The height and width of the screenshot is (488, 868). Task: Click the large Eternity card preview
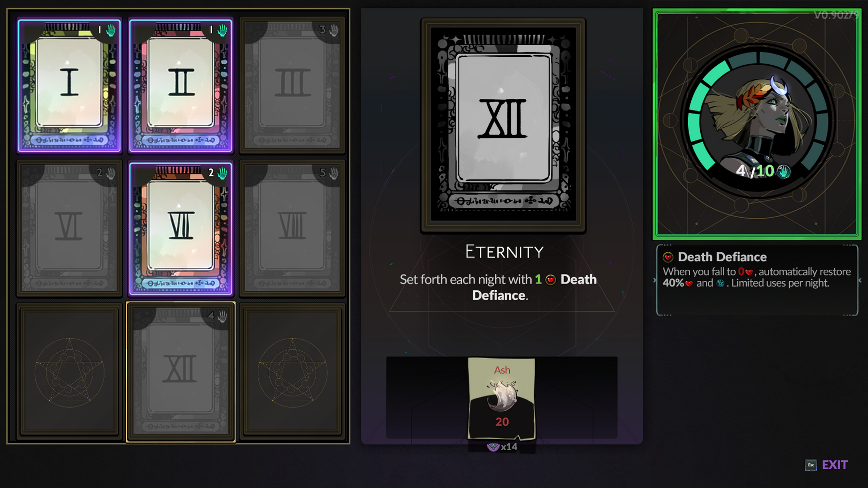[503, 126]
